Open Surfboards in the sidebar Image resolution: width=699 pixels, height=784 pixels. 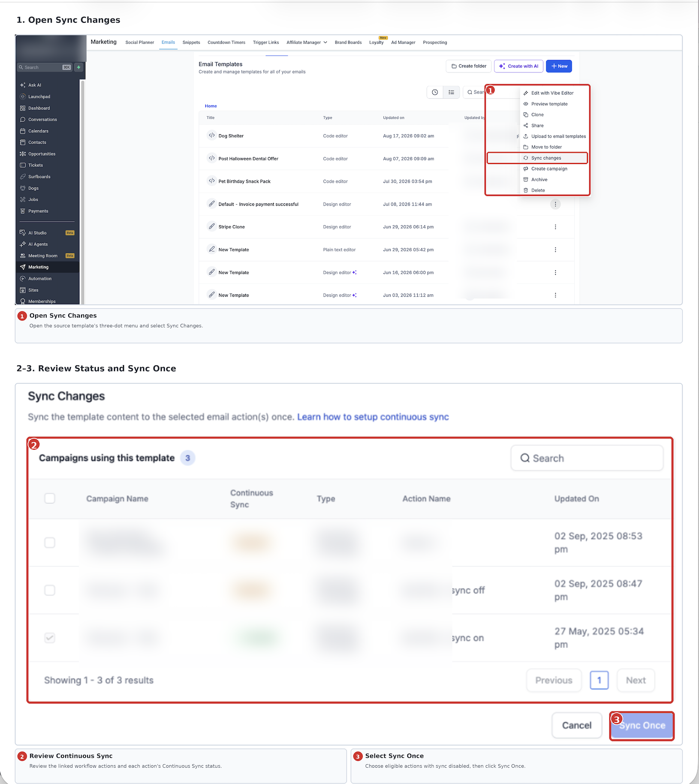pyautogui.click(x=47, y=177)
